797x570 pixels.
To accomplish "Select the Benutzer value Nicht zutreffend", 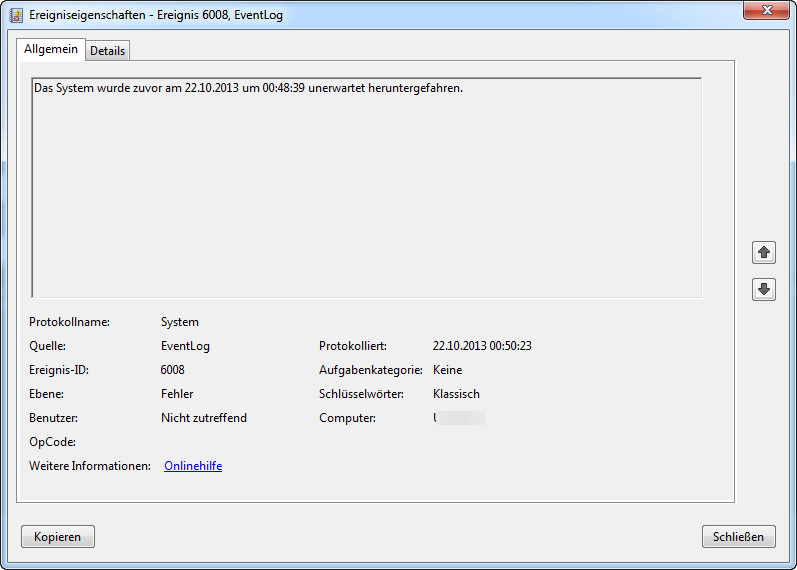I will pos(203,418).
